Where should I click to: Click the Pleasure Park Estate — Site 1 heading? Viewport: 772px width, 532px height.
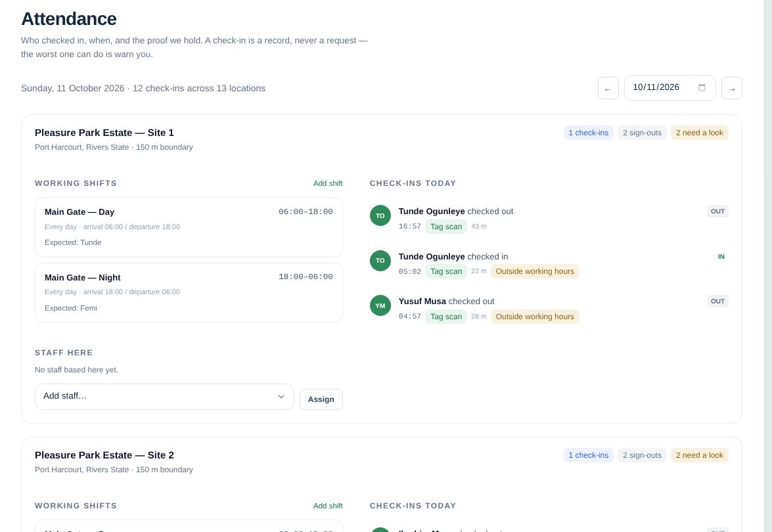pyautogui.click(x=104, y=133)
